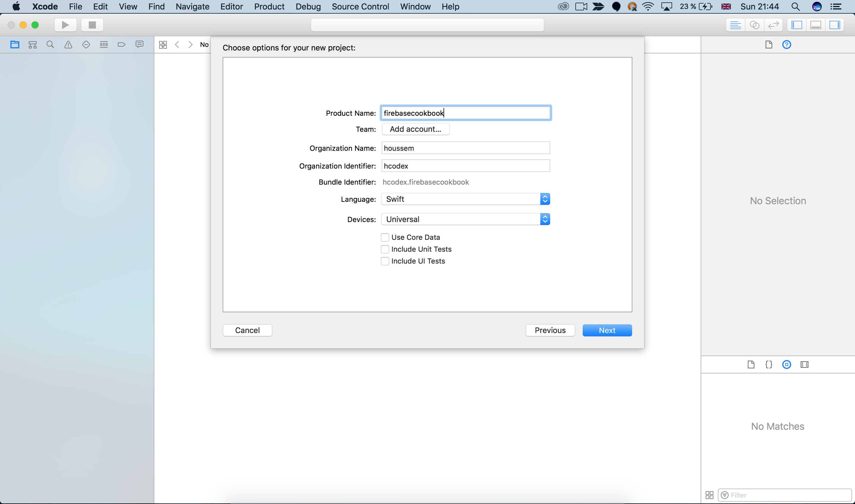Screen dimensions: 855x504
Task: Show the File inspector
Action: point(769,45)
